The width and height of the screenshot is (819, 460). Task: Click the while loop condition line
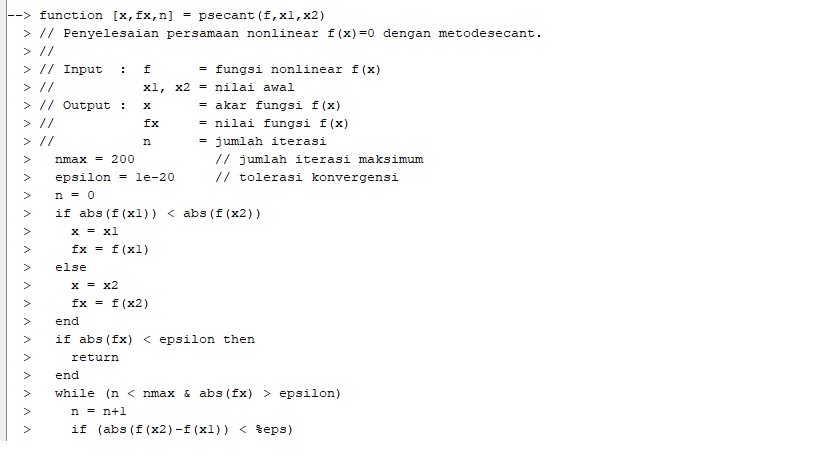[x=197, y=393]
